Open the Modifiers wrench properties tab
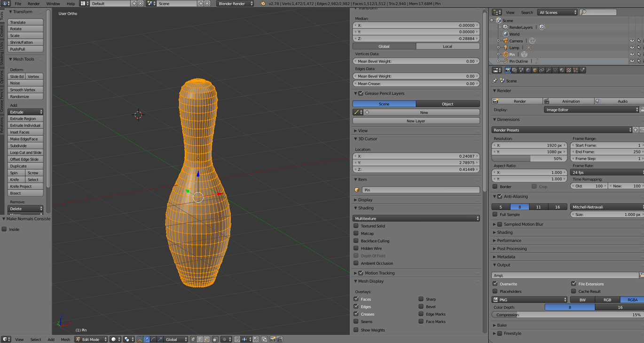 (x=548, y=70)
